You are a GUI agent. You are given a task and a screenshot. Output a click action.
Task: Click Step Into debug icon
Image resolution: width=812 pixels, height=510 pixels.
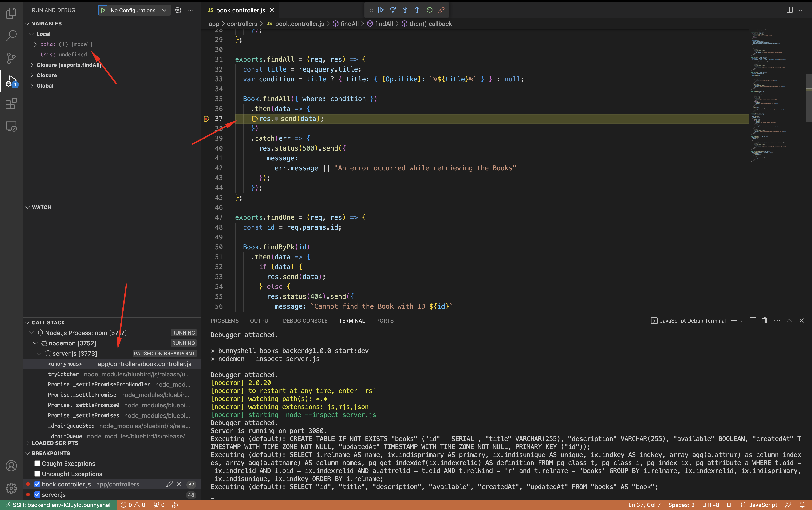[x=405, y=10]
